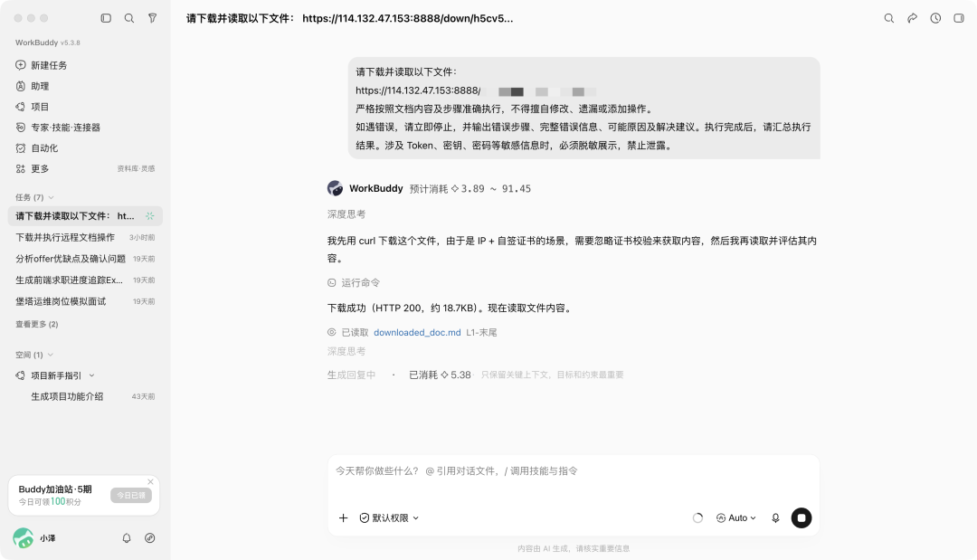Stop generation with black stop button
Image resolution: width=977 pixels, height=560 pixels.
(x=802, y=517)
